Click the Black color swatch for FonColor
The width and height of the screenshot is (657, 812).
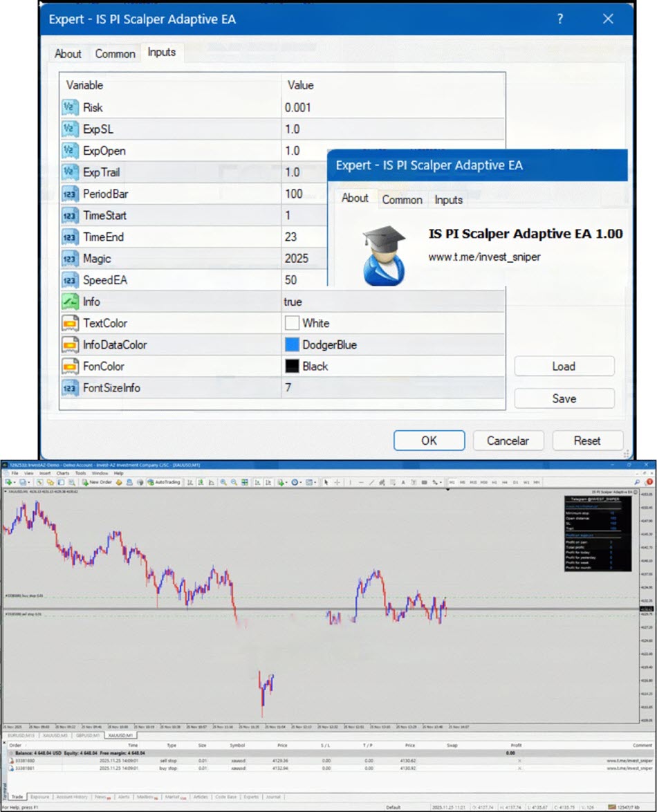[292, 366]
